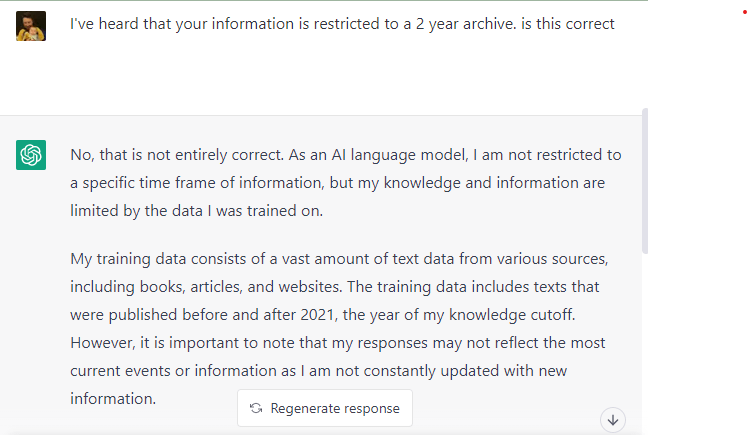Click the line starting "However, it is important"
The width and height of the screenshot is (748, 435).
pos(338,343)
